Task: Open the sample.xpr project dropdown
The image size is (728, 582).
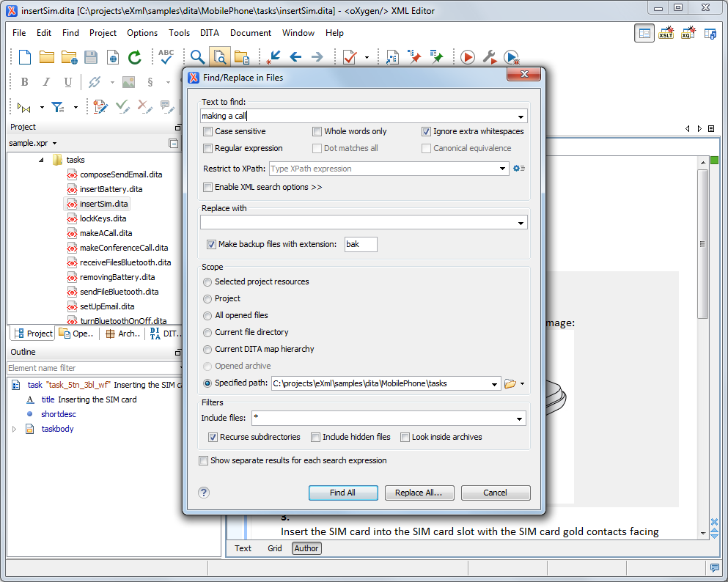Action: pos(54,144)
